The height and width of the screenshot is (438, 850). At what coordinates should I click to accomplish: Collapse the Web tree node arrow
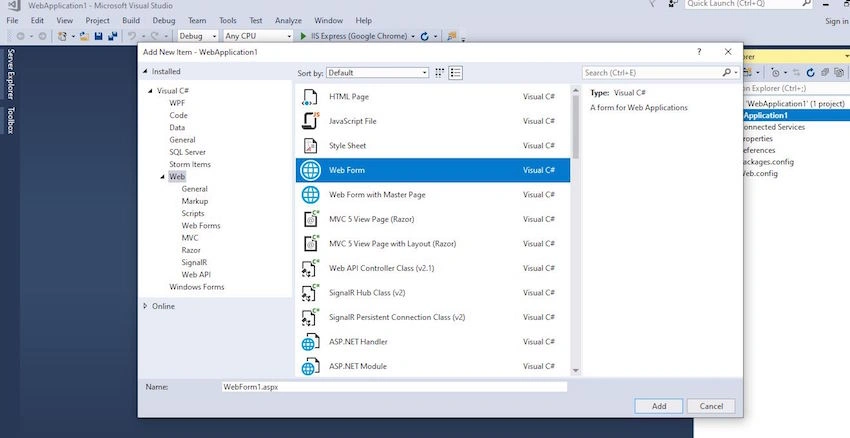coord(163,177)
